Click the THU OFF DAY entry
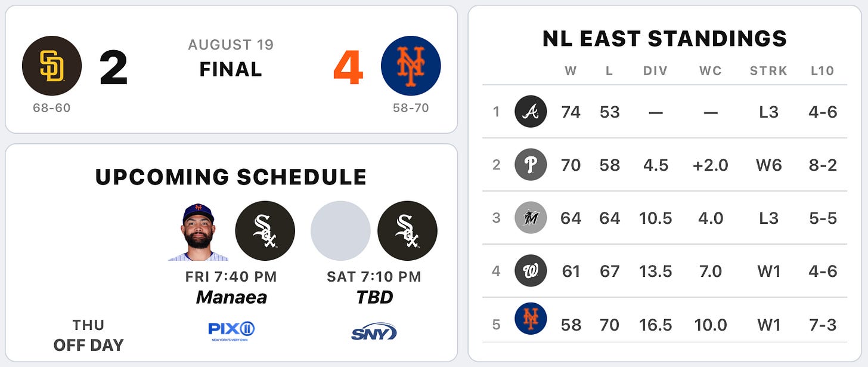This screenshot has width=868, height=367. tap(88, 335)
